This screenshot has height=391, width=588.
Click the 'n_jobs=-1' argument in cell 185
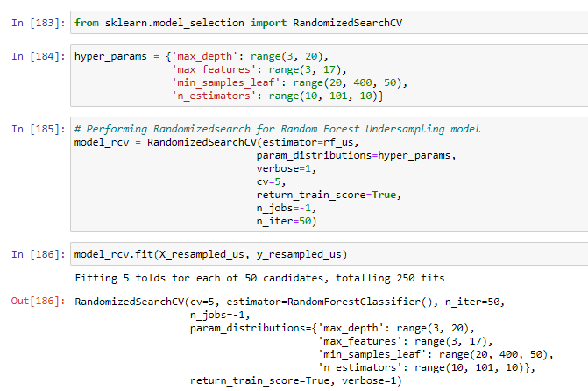[287, 208]
